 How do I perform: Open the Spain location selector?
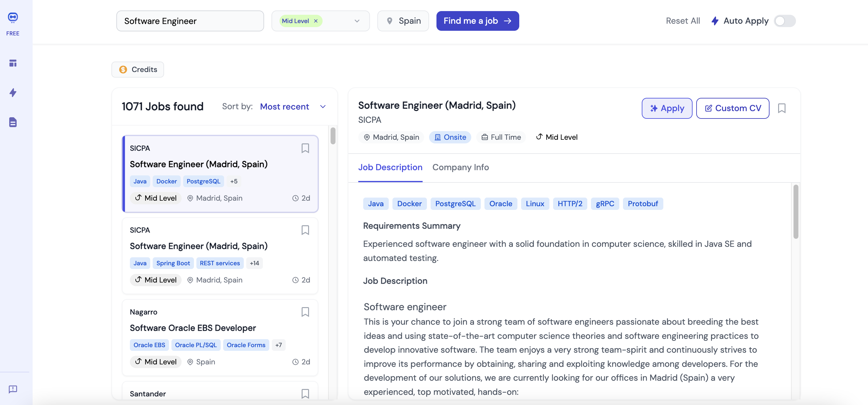(x=403, y=21)
